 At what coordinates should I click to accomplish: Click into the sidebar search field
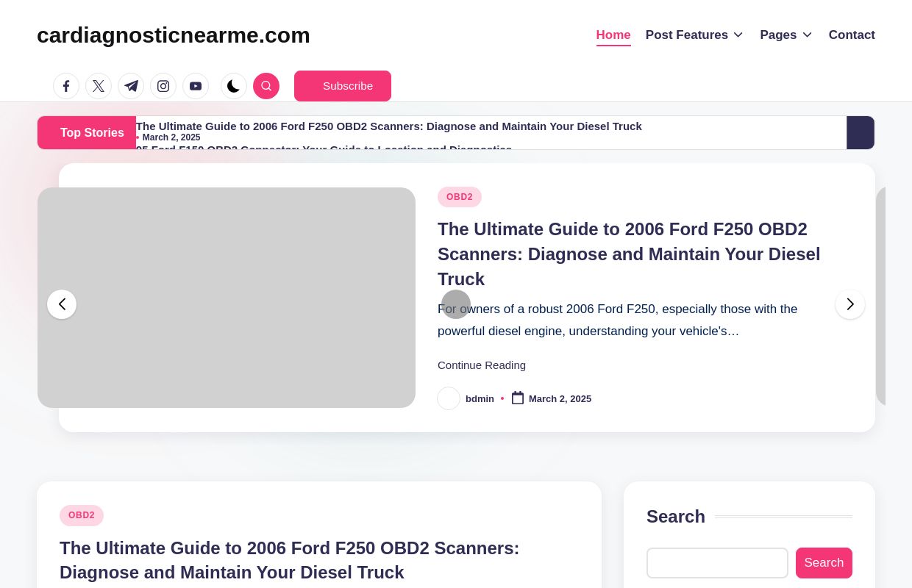(717, 563)
